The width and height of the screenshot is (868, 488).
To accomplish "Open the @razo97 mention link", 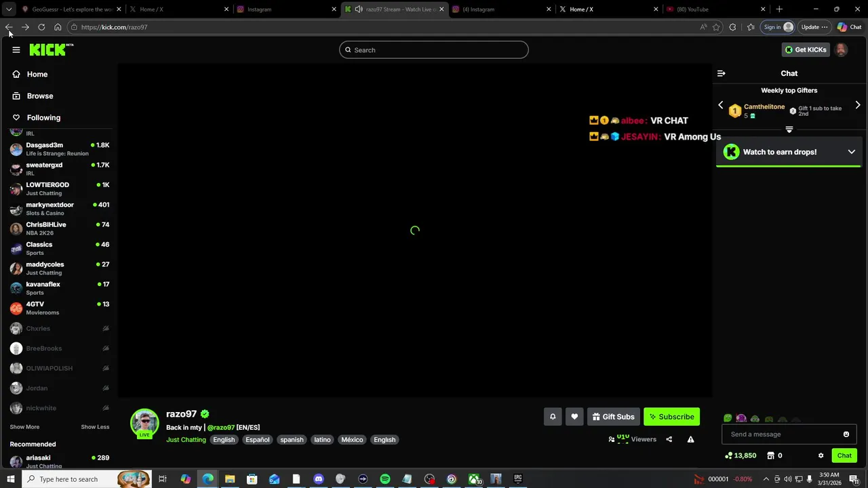I will coord(221,427).
